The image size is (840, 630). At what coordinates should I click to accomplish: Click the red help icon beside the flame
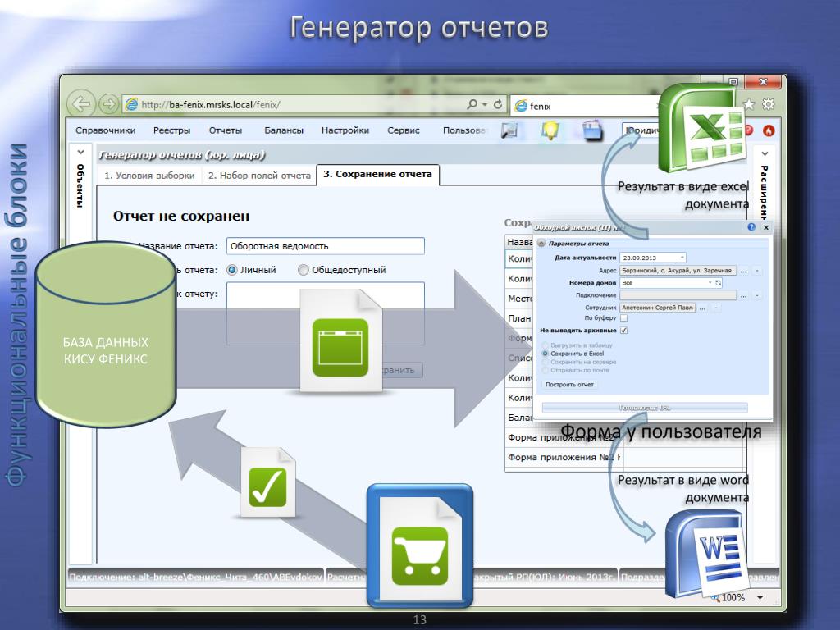coord(749,130)
